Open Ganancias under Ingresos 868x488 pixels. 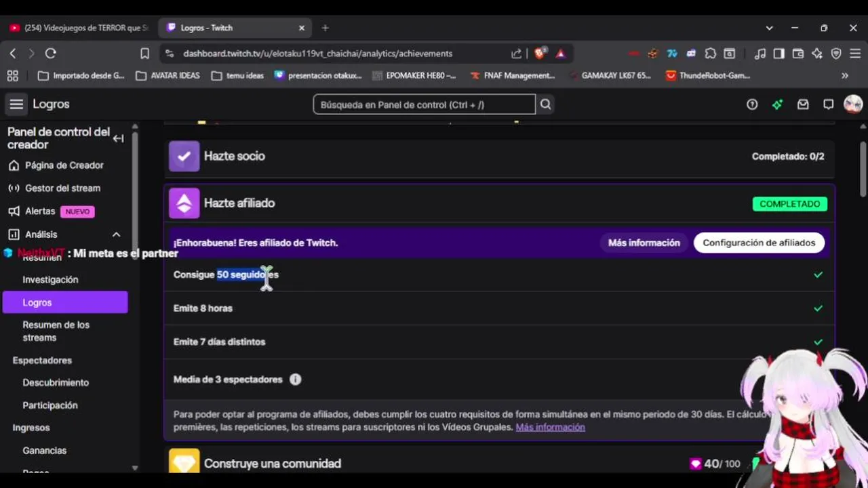pos(45,450)
